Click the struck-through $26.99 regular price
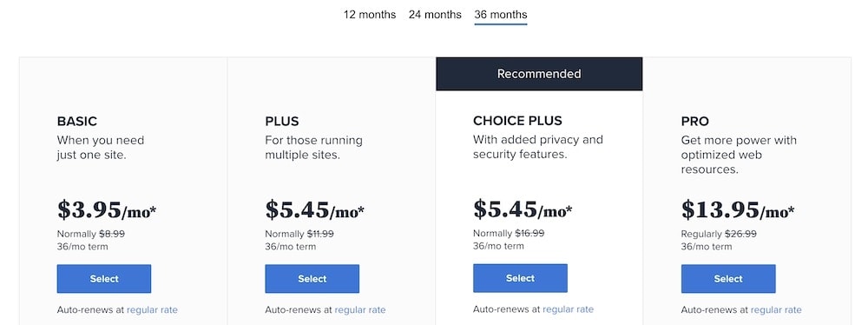The height and width of the screenshot is (325, 868). point(742,234)
